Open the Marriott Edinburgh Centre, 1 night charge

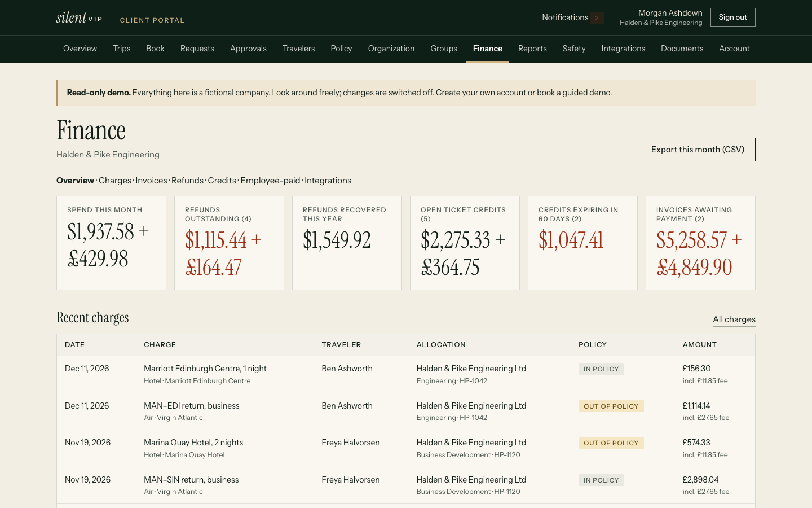205,369
